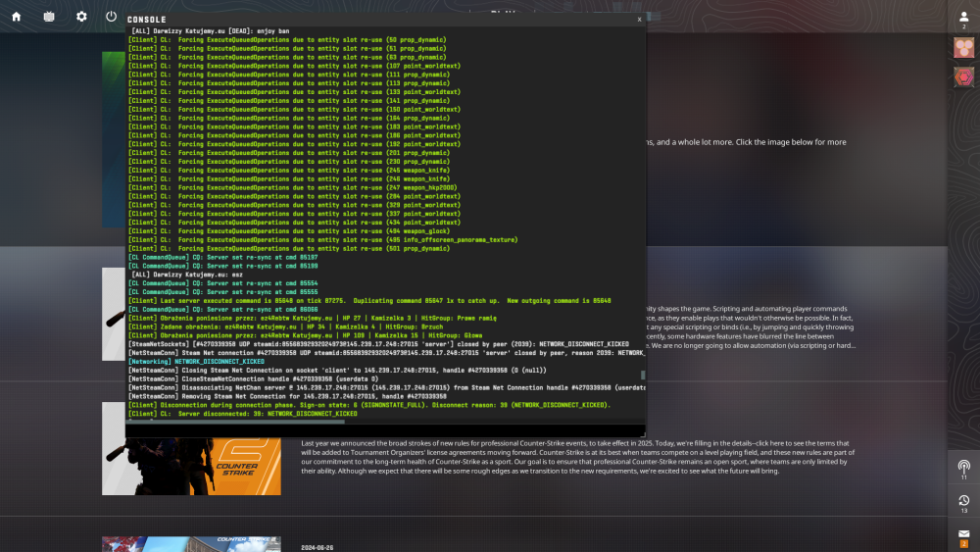The height and width of the screenshot is (552, 980).
Task: Select 'Last server executed command is 85648' line
Action: (x=369, y=301)
